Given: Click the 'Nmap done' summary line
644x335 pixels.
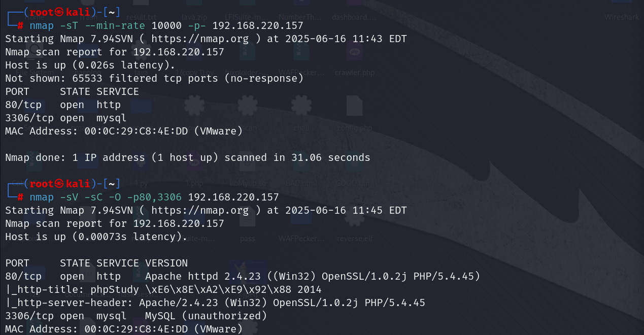Looking at the screenshot, I should tap(187, 157).
